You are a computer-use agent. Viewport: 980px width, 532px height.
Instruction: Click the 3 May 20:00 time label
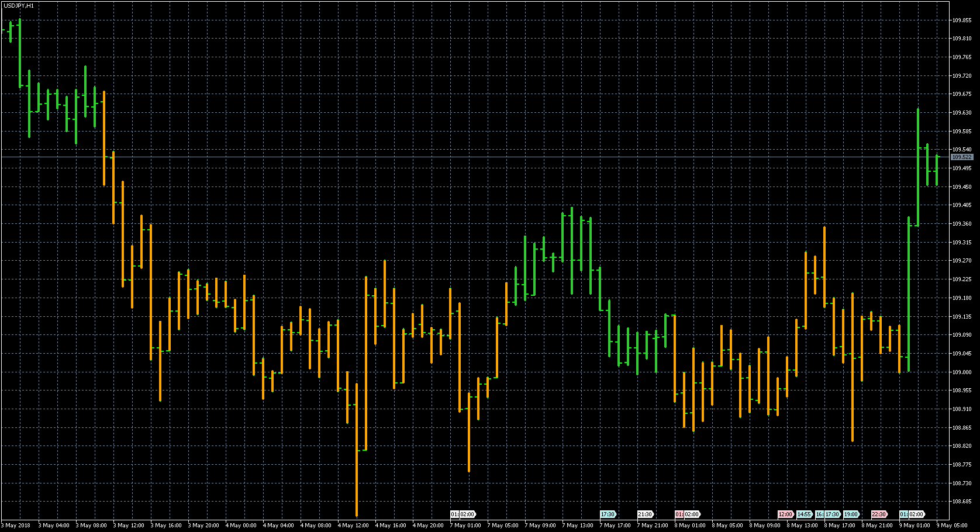point(203,526)
